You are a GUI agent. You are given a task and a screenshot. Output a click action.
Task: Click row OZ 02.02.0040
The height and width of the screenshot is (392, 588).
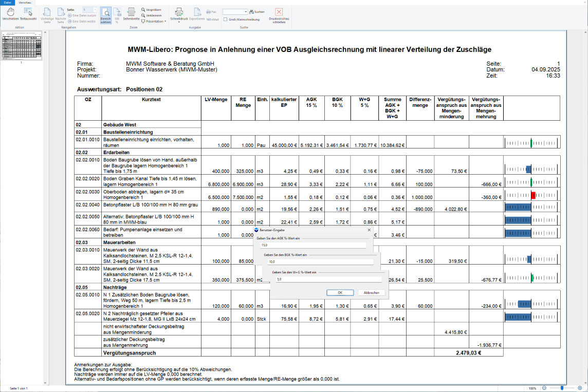[x=88, y=205]
